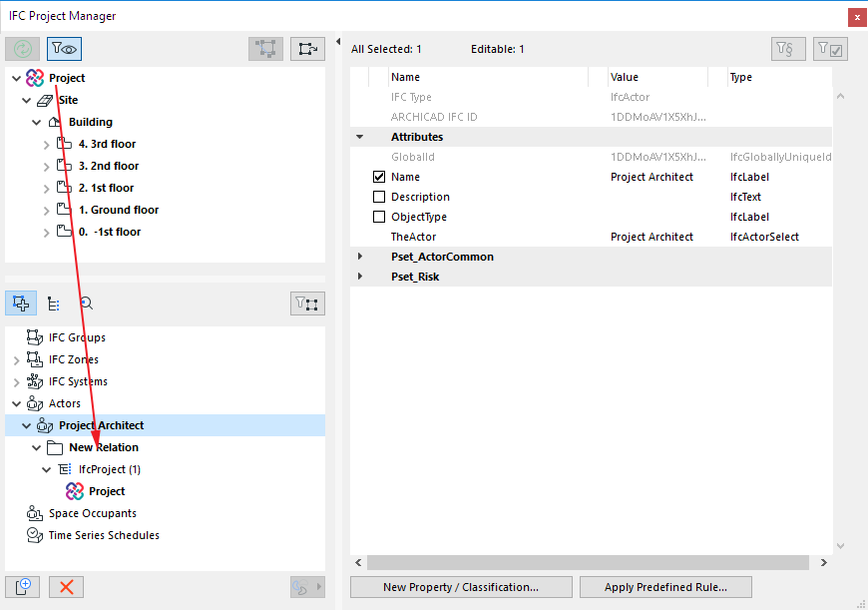Select Time Series Schedules in the tree
Screen dimensions: 868x610
tap(104, 535)
